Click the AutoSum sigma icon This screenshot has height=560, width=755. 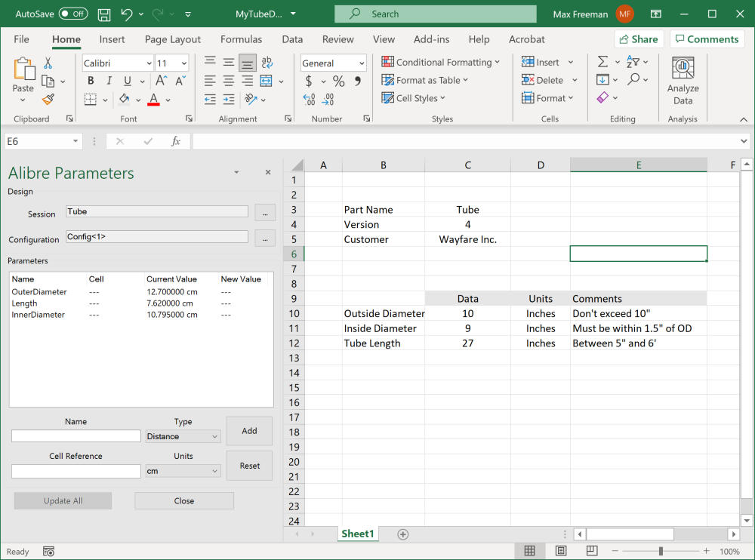tap(602, 62)
